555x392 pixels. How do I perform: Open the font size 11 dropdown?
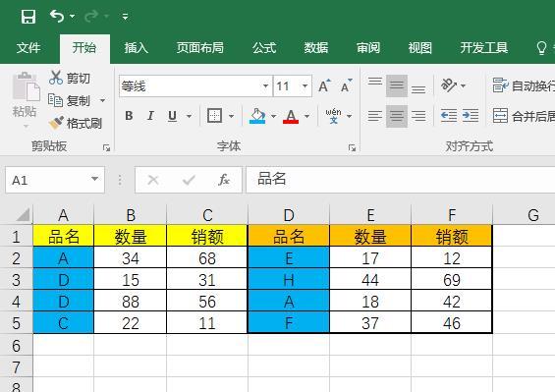[305, 86]
